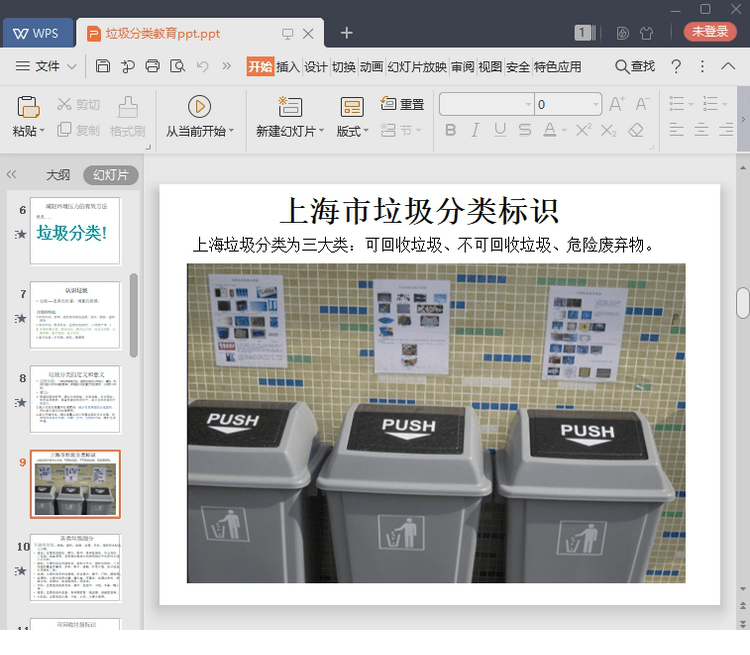The image size is (750, 655).
Task: Open the three-dot more options menu
Action: coord(702,66)
